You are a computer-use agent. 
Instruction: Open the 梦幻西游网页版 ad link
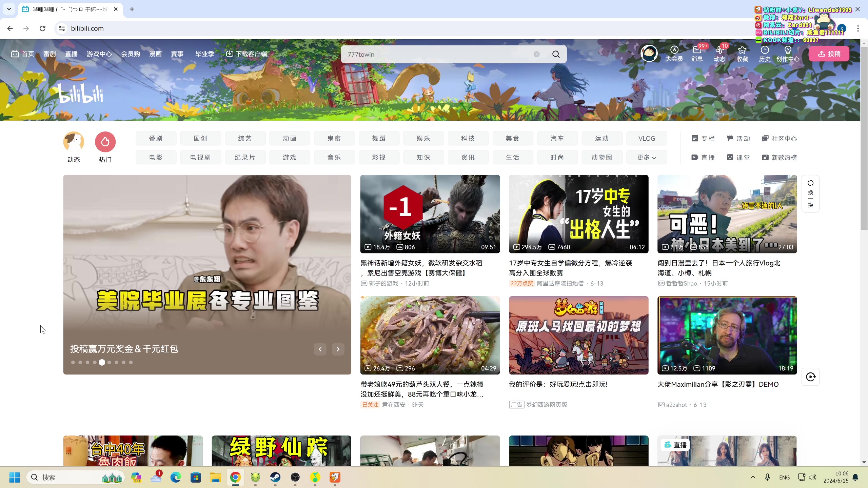(546, 405)
